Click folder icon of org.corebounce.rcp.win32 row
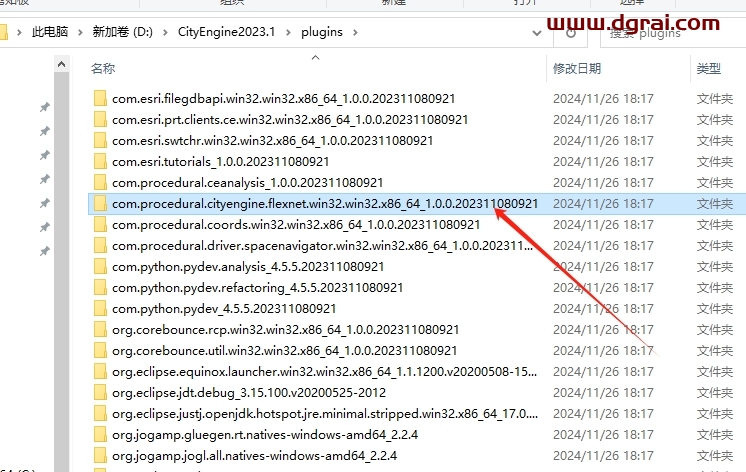The height and width of the screenshot is (472, 746). pyautogui.click(x=100, y=329)
